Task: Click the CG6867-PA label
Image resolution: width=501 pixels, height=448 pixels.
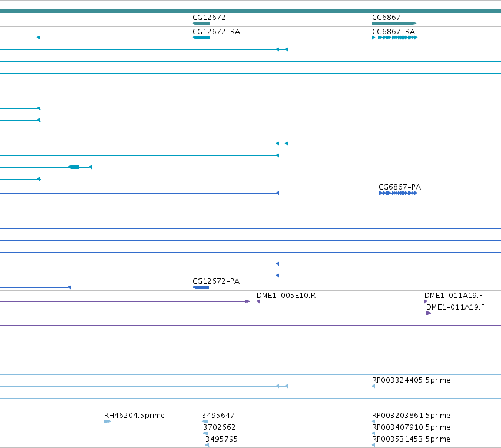Action: click(x=400, y=187)
